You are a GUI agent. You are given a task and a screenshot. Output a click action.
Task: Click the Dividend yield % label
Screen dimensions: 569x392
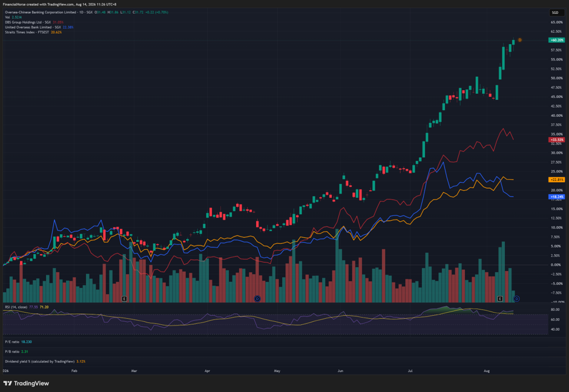[45, 361]
